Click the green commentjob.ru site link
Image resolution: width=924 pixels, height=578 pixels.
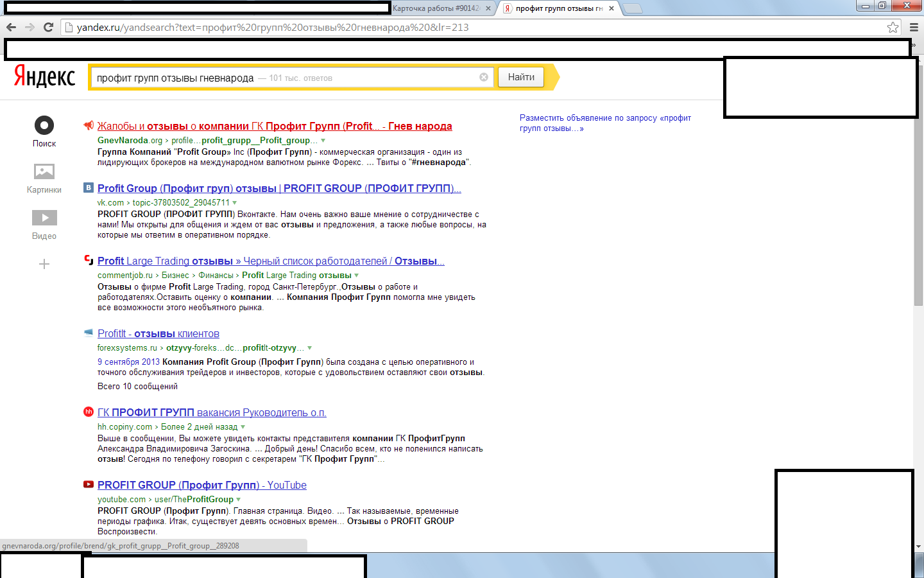(125, 275)
